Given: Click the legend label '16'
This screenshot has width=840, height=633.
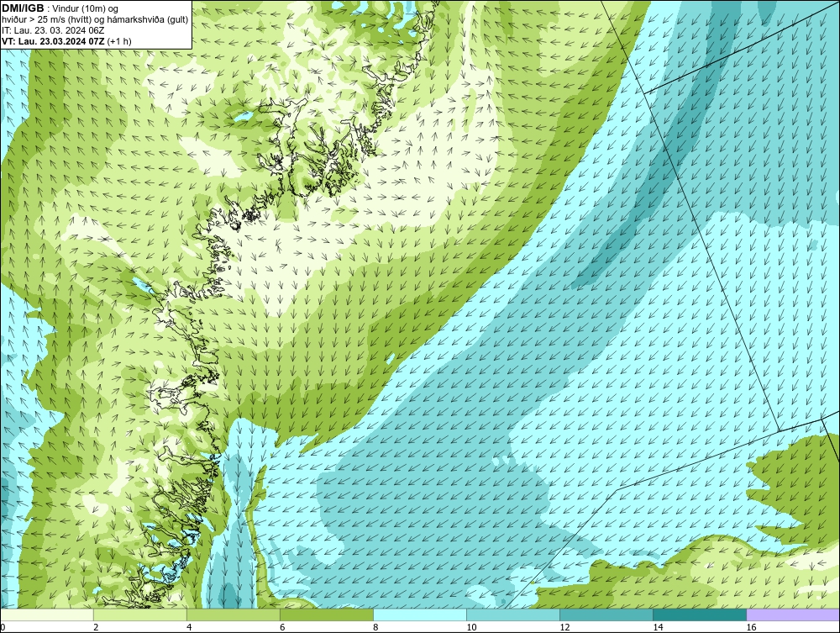Looking at the screenshot, I should click(751, 627).
